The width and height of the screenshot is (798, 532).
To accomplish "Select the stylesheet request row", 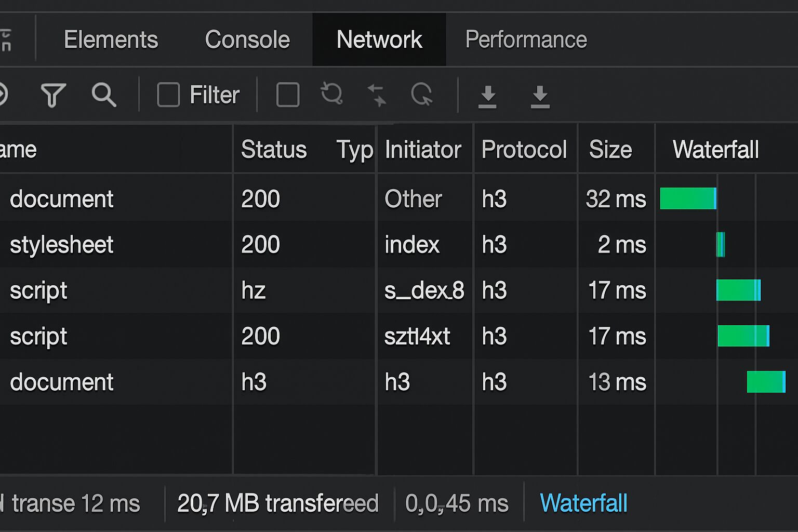I will click(x=399, y=244).
